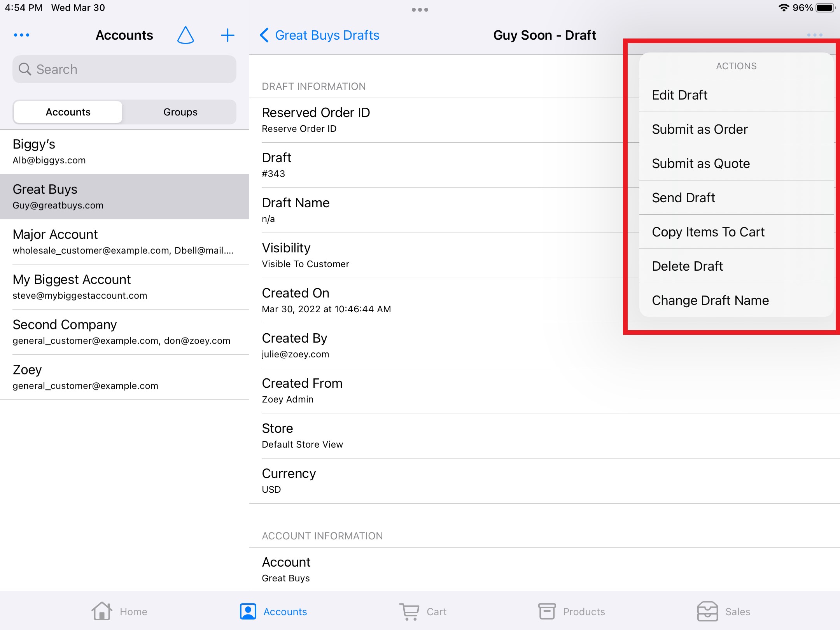The image size is (840, 630).
Task: Tap the triangle filter icon in Accounts header
Action: [x=187, y=35]
